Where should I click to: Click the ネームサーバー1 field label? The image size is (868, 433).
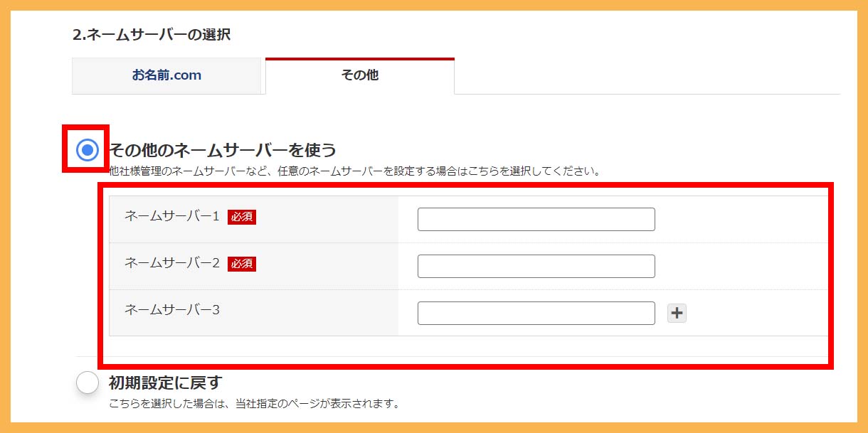point(171,217)
